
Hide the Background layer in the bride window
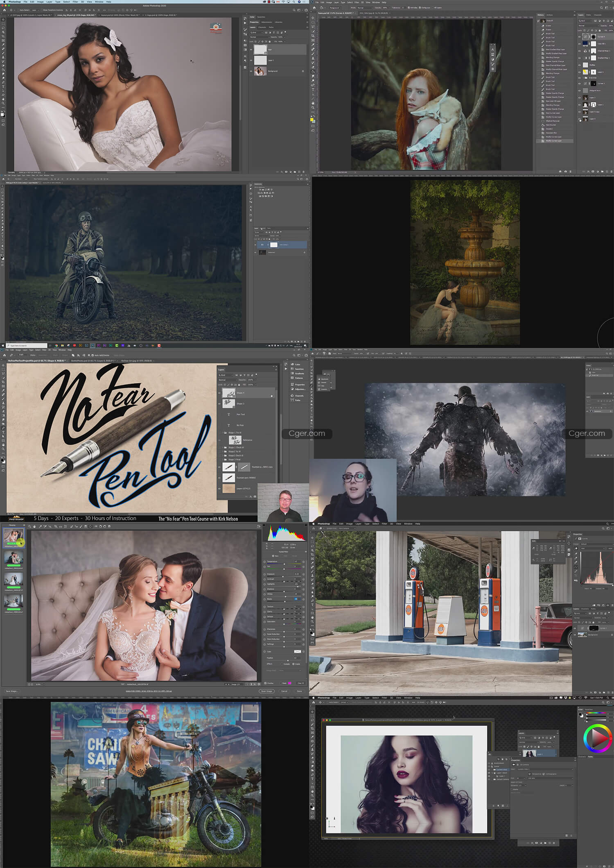point(251,71)
